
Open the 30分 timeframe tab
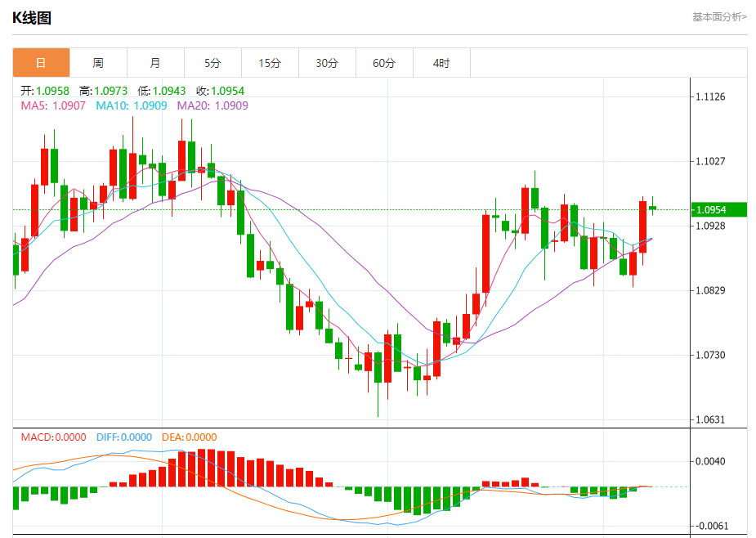coord(328,63)
